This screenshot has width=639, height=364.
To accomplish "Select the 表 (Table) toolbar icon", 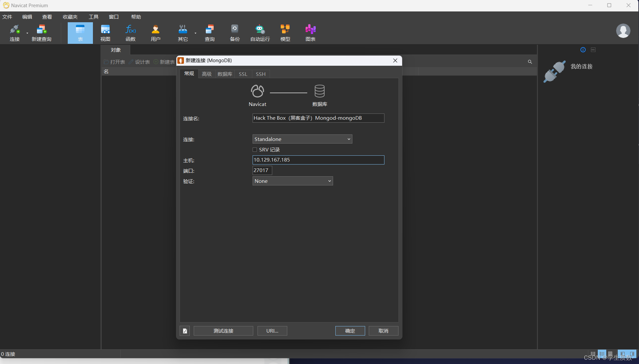I will point(80,33).
